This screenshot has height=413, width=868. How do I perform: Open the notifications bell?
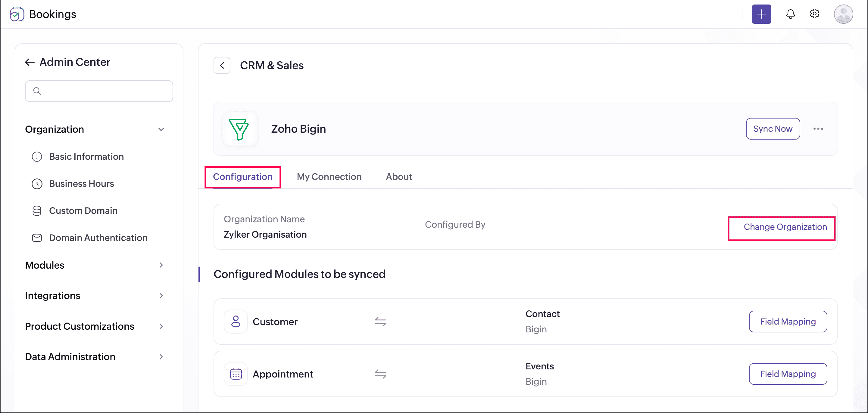coord(790,14)
